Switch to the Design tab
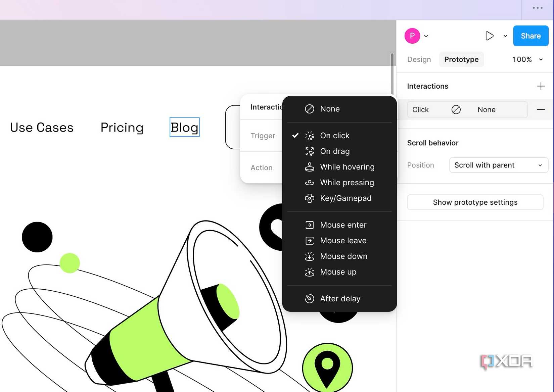554x392 pixels. [419, 59]
